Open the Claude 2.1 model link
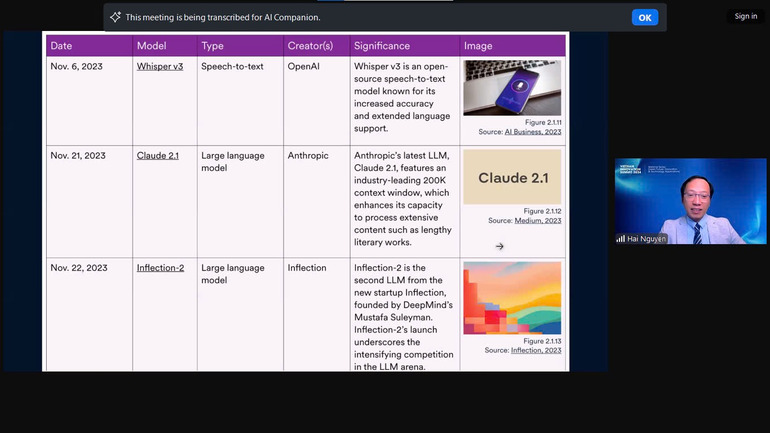This screenshot has height=433, width=770. 157,155
